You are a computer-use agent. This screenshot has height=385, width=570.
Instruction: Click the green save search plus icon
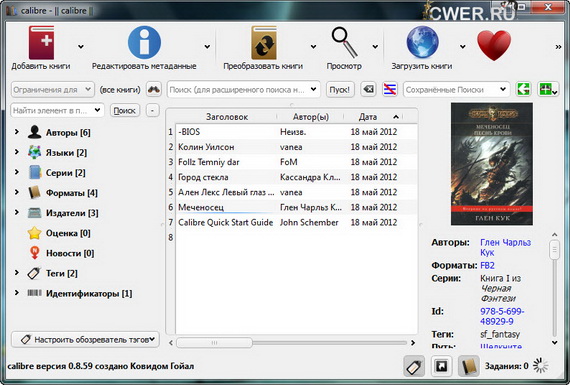(x=547, y=89)
